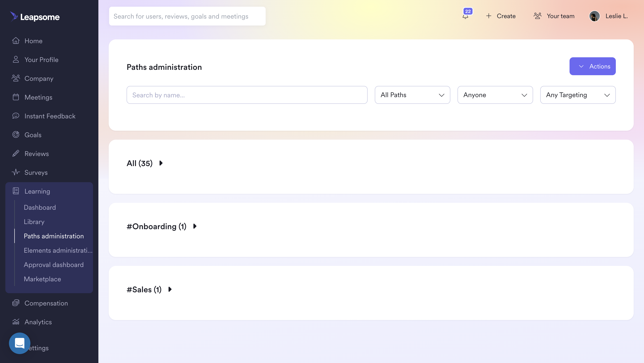The height and width of the screenshot is (363, 644).
Task: Click Leslie L. avatar picture
Action: (x=594, y=16)
